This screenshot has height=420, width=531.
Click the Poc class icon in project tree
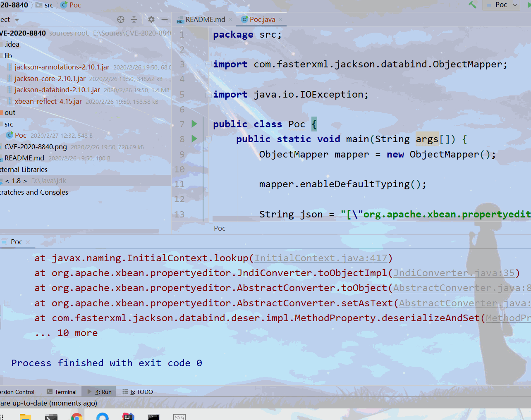[10, 135]
